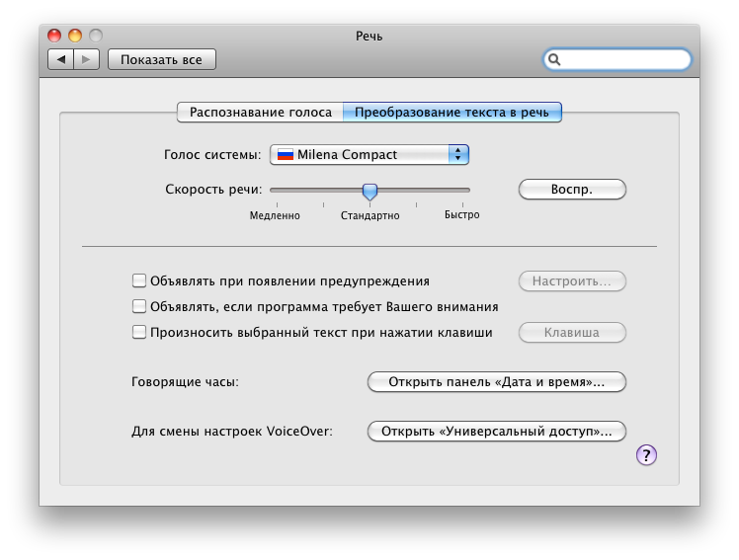Click the red close window button
The image size is (739, 560).
[x=55, y=36]
